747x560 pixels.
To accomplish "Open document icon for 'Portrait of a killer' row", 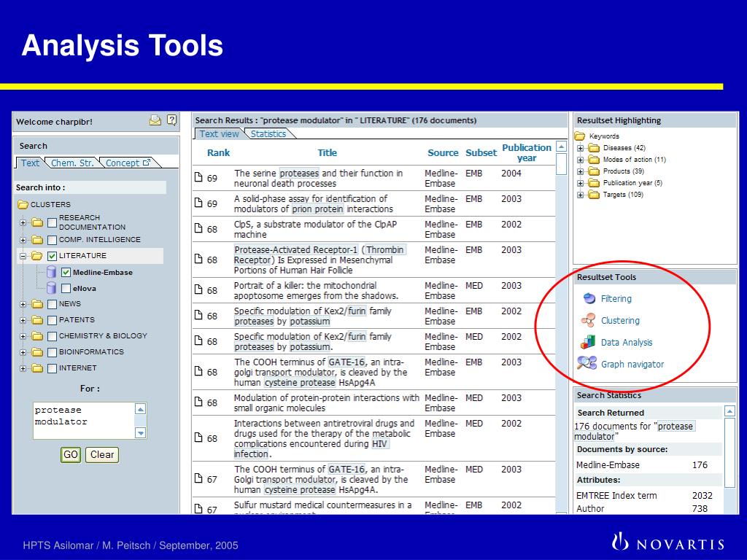I will [198, 290].
